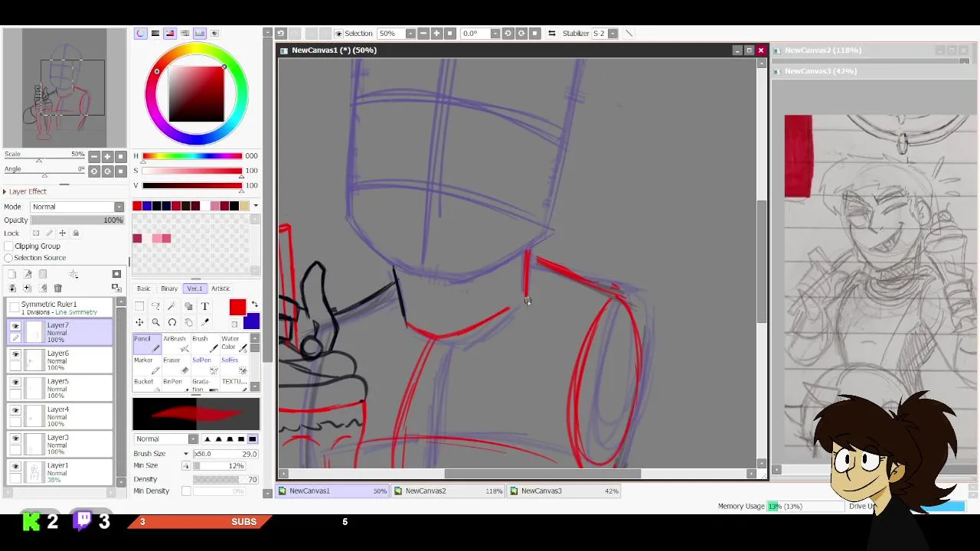This screenshot has height=551, width=980.
Task: Switch to the Artistic brush tab
Action: click(220, 289)
